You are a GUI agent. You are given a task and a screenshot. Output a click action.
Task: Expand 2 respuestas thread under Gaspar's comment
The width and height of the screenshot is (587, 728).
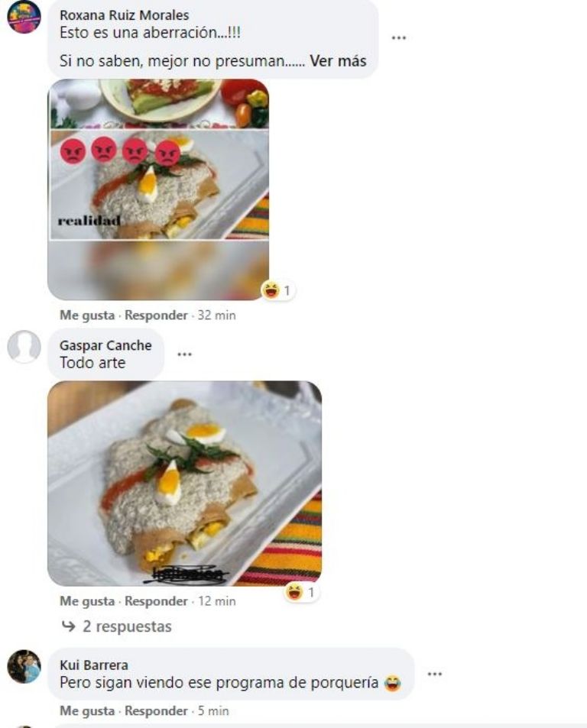[127, 626]
